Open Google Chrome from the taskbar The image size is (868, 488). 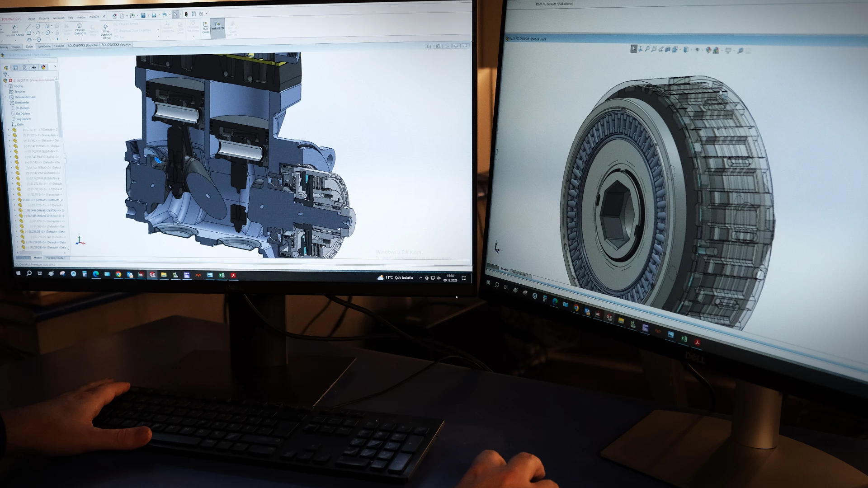(118, 274)
